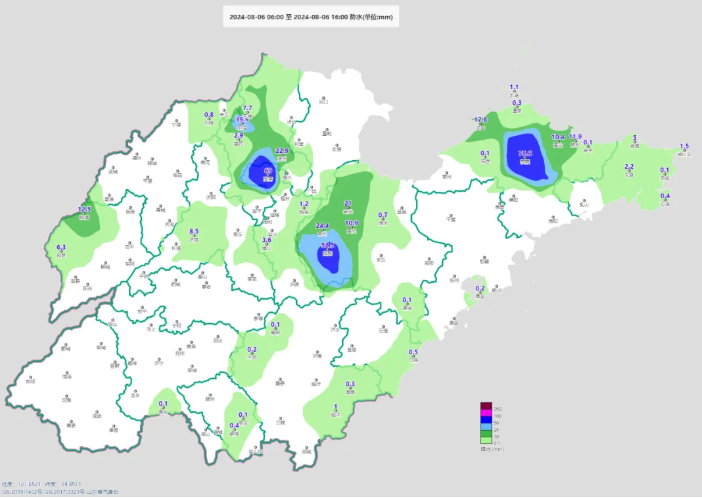This screenshot has width=702, height=499.
Task: Click the map approval number text at bottom-left
Action: pos(60,491)
